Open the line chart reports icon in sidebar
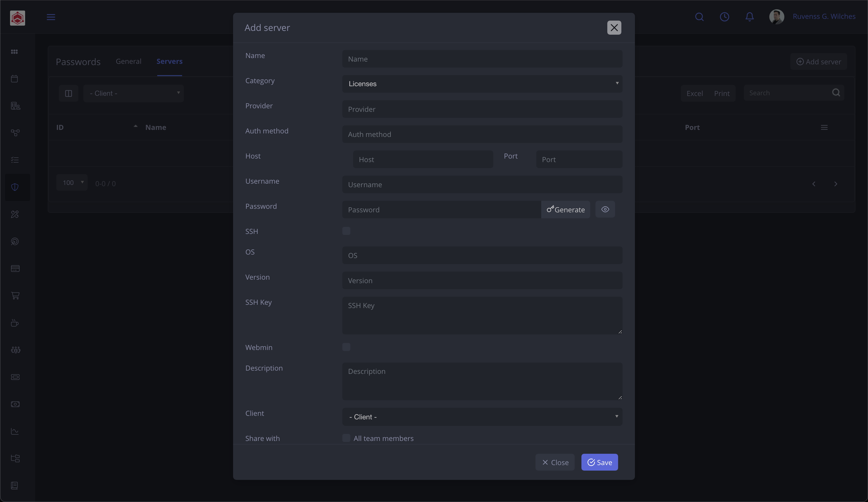The image size is (868, 502). click(15, 431)
